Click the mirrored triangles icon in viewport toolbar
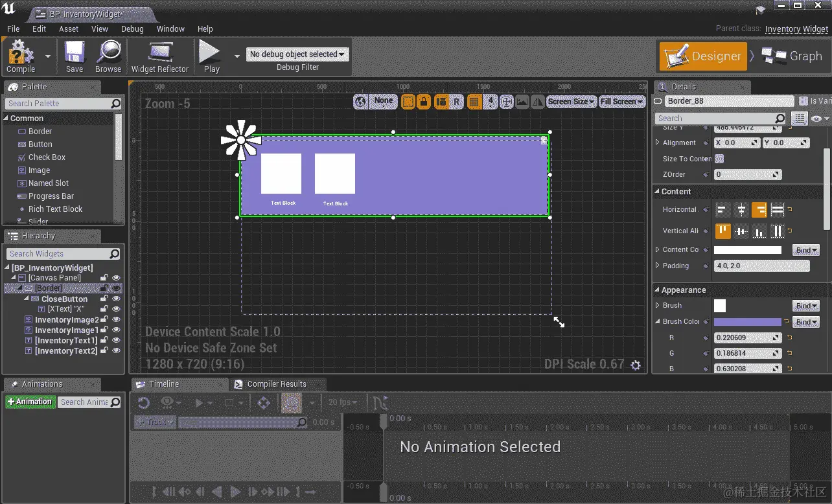Screen dimensions: 832x504 (538, 102)
